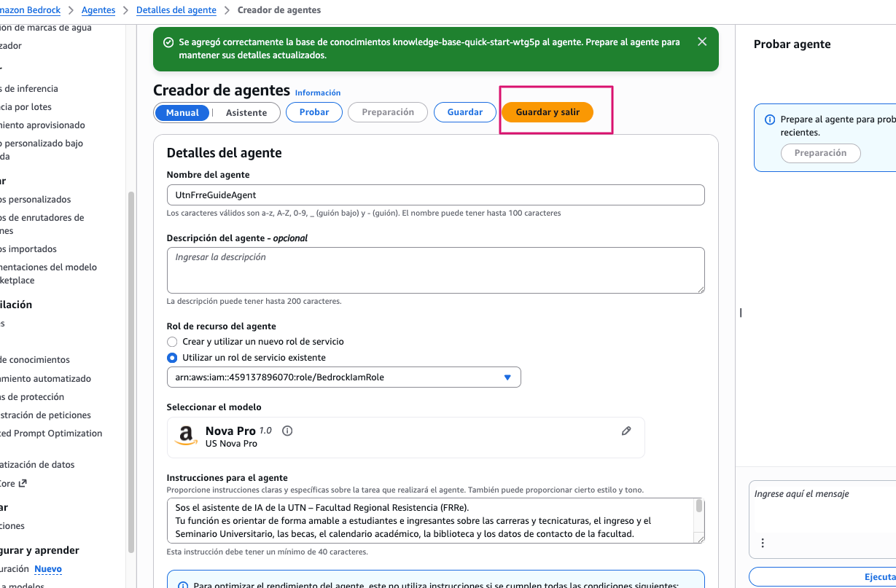Dismiss the green success notification banner
Viewport: 896px width, 588px height.
pos(702,42)
